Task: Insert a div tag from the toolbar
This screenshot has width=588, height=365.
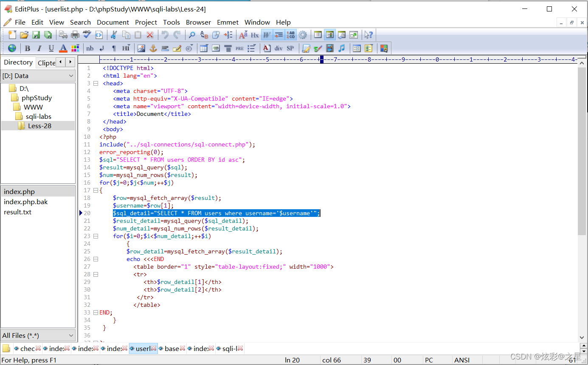Action: 279,48
